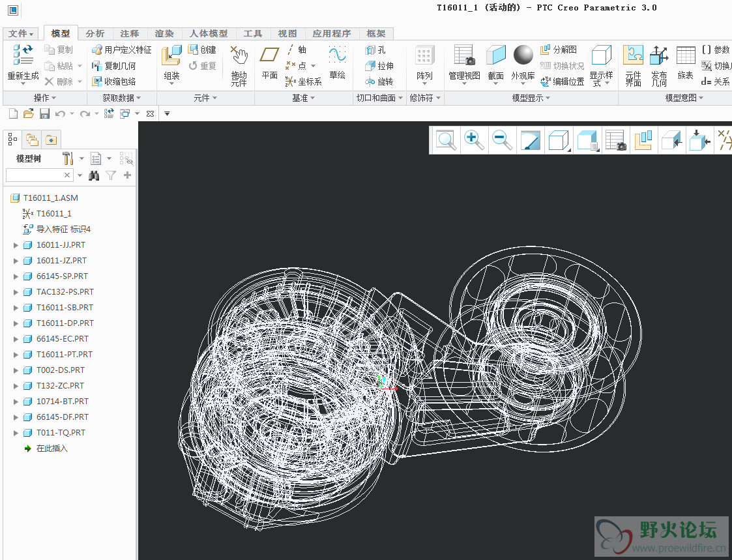
Task: Select the 拖动元件 (Drag Components) tool
Action: coord(239,65)
